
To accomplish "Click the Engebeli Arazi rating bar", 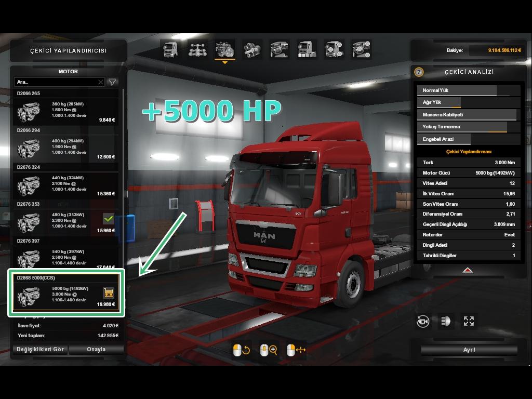I will [469, 139].
